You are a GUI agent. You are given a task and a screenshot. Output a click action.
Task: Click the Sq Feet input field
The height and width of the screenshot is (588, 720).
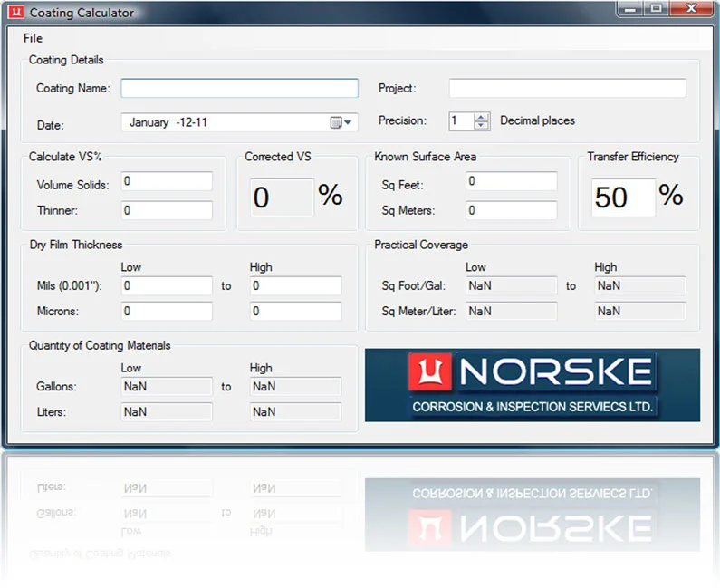click(x=511, y=182)
